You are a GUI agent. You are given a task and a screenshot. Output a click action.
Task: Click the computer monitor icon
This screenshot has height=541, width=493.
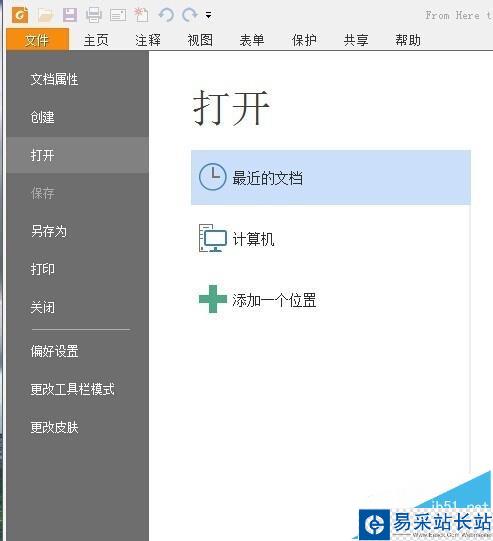[x=213, y=238]
